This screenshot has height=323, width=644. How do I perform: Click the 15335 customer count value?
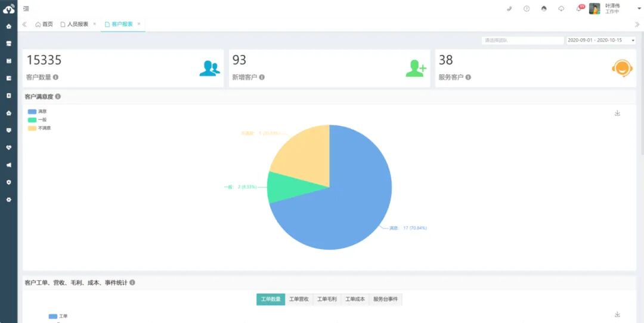pyautogui.click(x=44, y=60)
